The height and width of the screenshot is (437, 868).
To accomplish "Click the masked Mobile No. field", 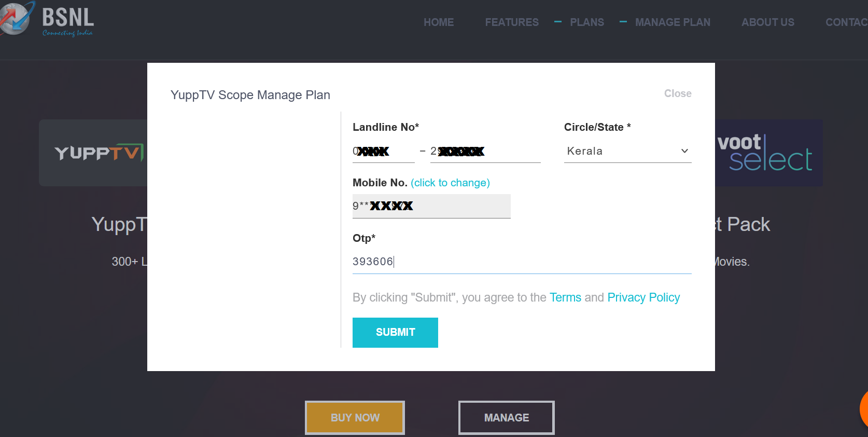I will (431, 206).
